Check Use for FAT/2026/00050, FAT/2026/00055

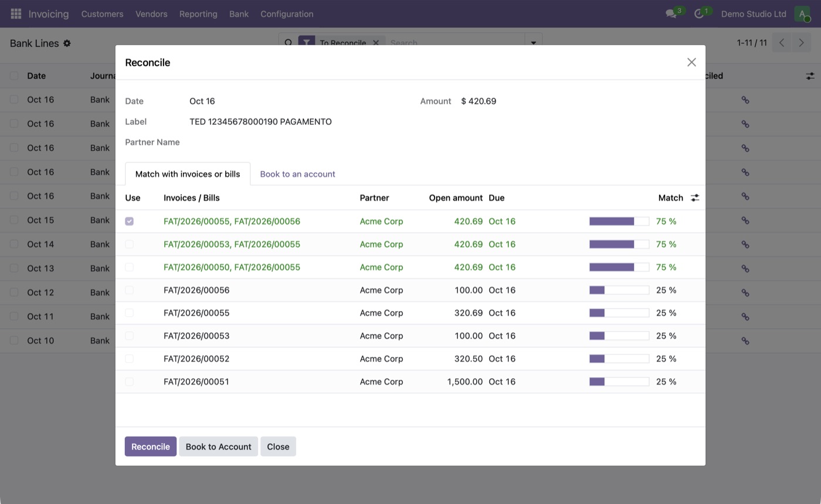pos(129,267)
